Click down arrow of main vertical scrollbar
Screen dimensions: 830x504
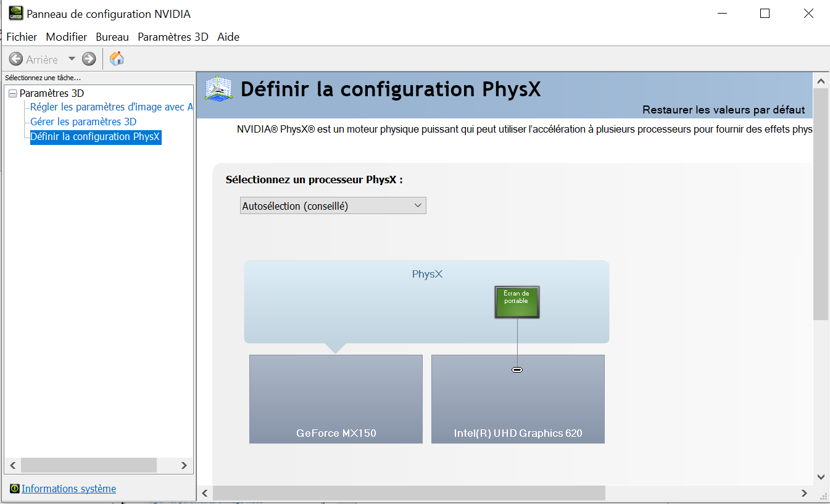[x=820, y=476]
